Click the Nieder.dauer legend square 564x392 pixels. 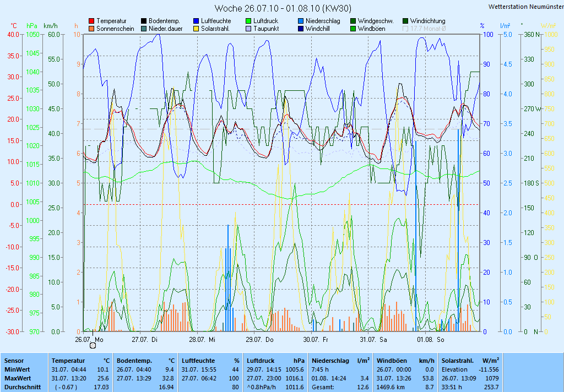point(144,29)
